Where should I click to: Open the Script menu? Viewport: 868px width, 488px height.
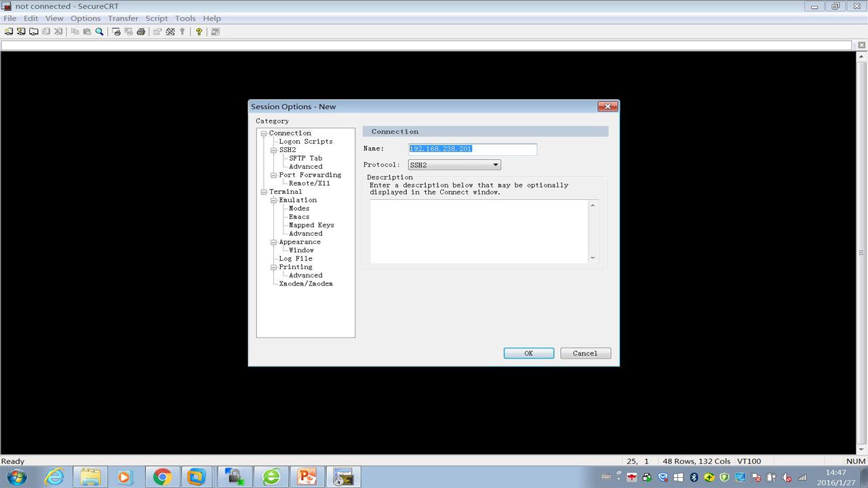point(157,18)
